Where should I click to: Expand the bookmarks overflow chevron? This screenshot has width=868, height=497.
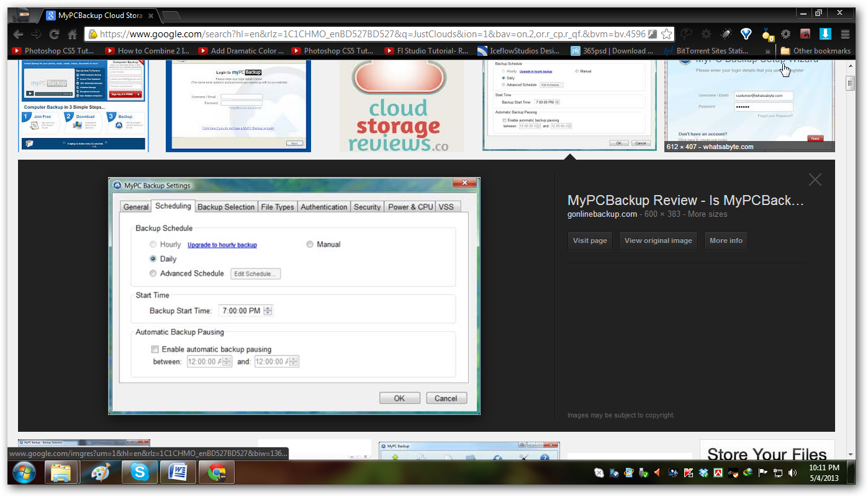768,51
